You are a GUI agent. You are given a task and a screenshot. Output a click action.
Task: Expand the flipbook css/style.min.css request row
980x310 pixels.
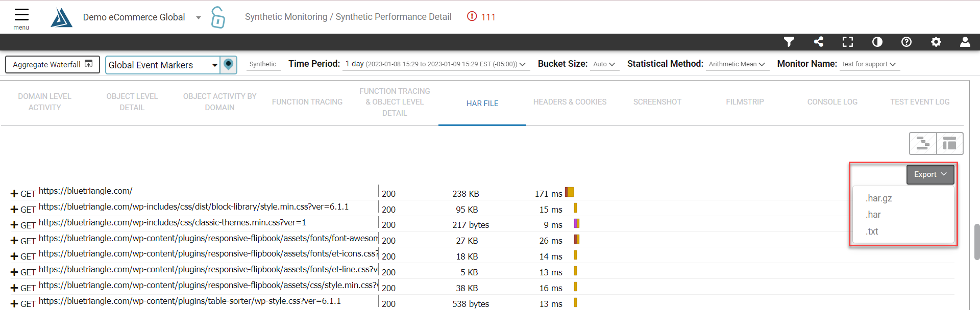[14, 288]
